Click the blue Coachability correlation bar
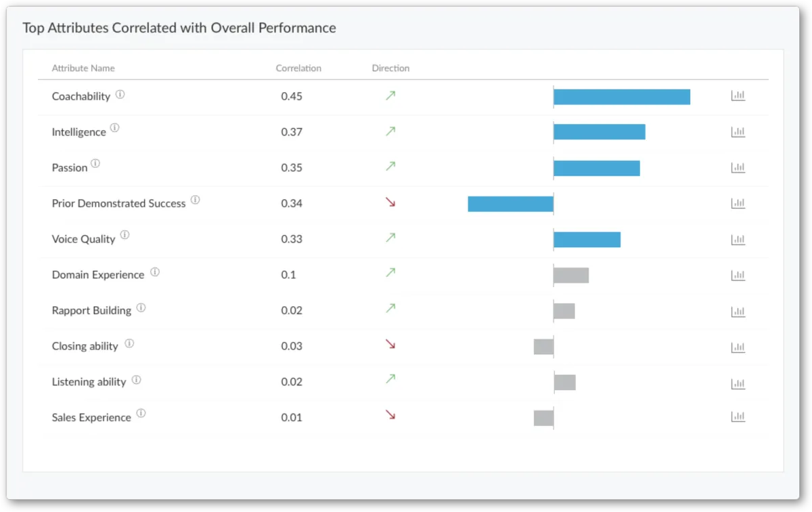Screen dimensions: 812x512 pyautogui.click(x=621, y=97)
